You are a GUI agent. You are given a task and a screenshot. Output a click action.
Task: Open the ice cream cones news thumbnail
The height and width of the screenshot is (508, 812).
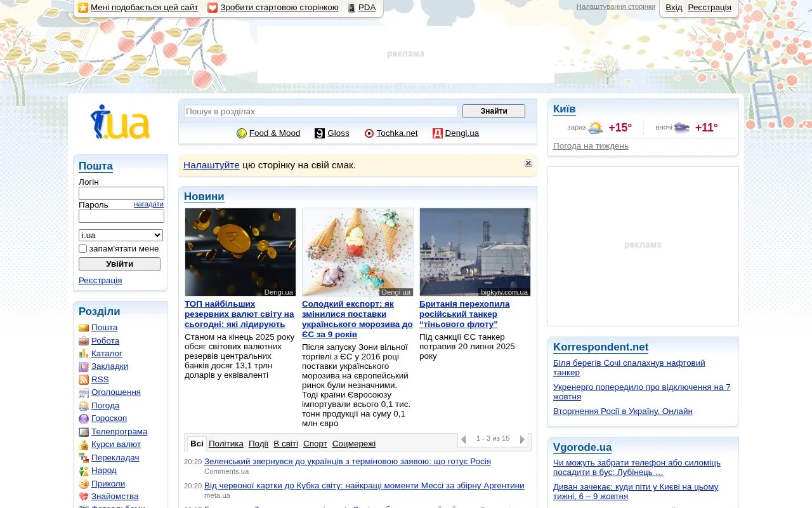358,252
